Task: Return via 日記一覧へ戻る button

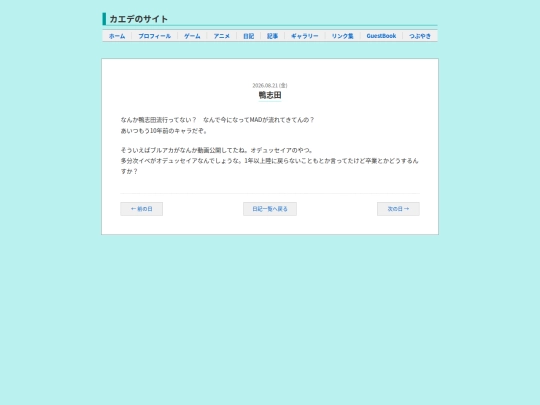Action: (x=270, y=209)
